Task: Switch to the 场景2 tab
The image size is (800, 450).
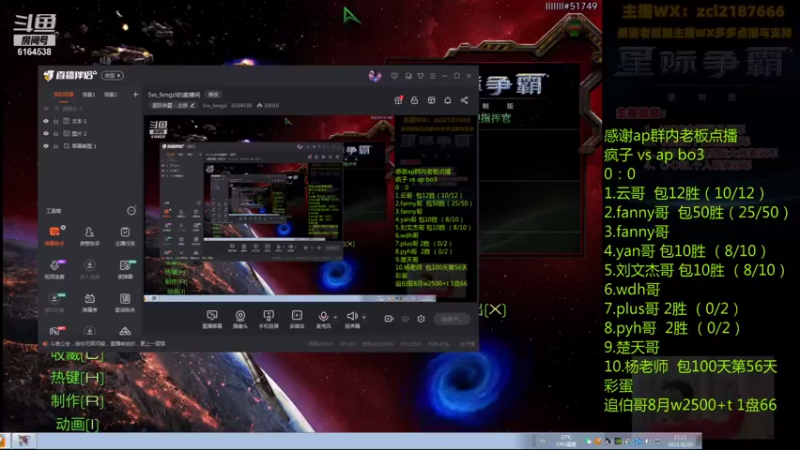Action: click(x=110, y=95)
